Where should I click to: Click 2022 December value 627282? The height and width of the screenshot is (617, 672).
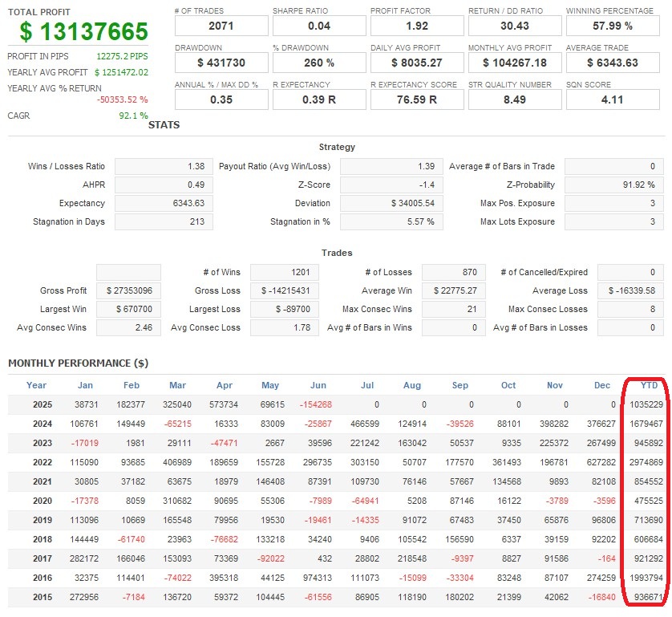tap(601, 462)
